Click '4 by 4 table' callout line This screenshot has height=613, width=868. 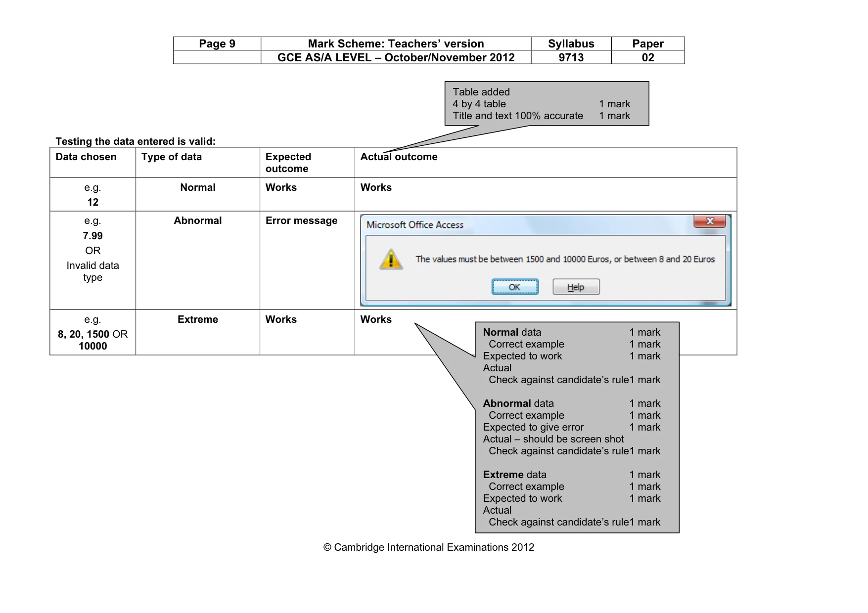pos(479,104)
